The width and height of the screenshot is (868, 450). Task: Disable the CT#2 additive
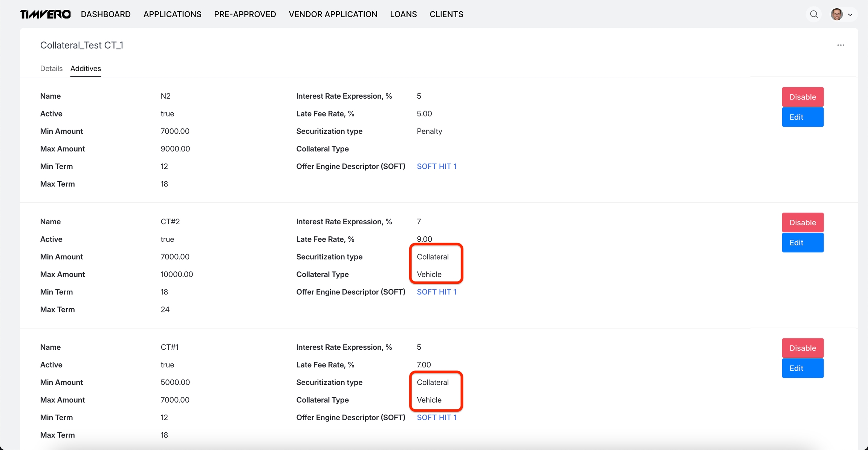pyautogui.click(x=802, y=222)
